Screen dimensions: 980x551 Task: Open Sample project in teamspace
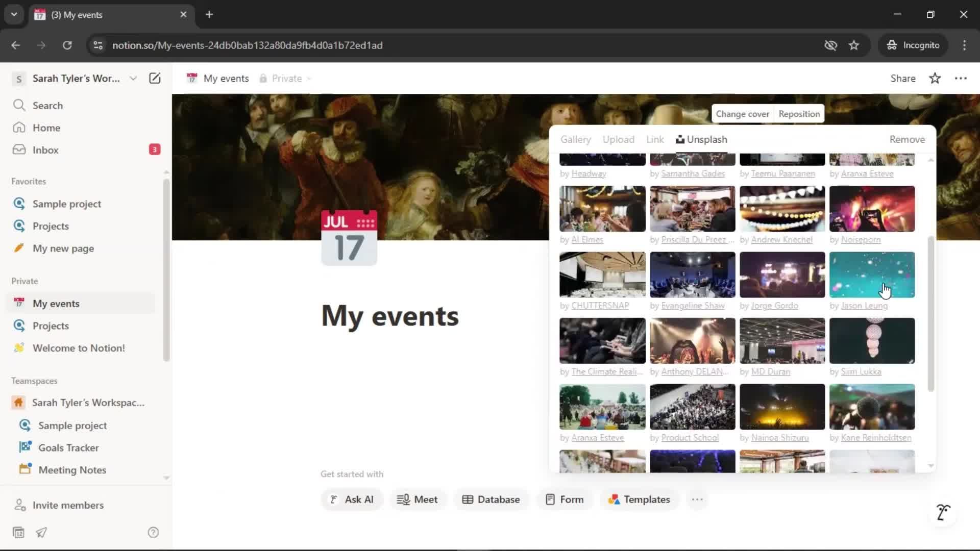[x=72, y=425]
